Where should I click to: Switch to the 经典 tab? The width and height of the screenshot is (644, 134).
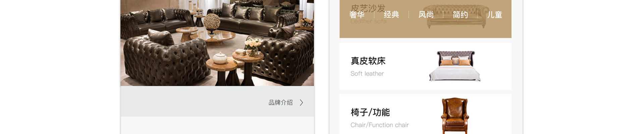coord(391,15)
